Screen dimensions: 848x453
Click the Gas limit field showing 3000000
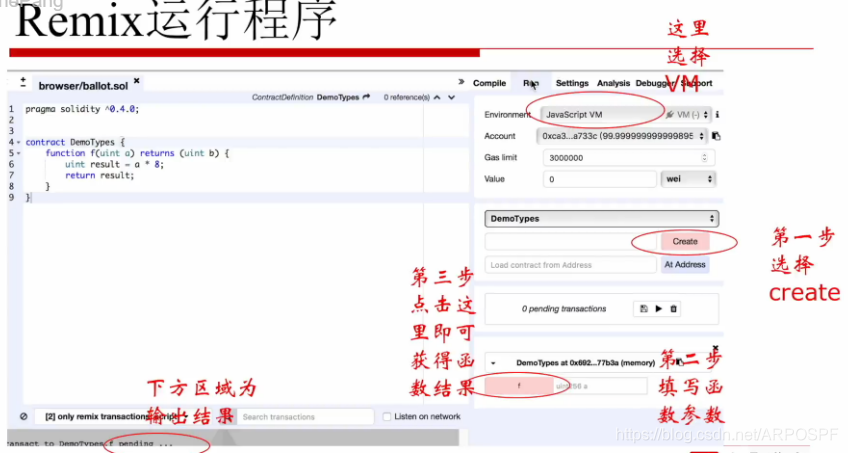(627, 158)
